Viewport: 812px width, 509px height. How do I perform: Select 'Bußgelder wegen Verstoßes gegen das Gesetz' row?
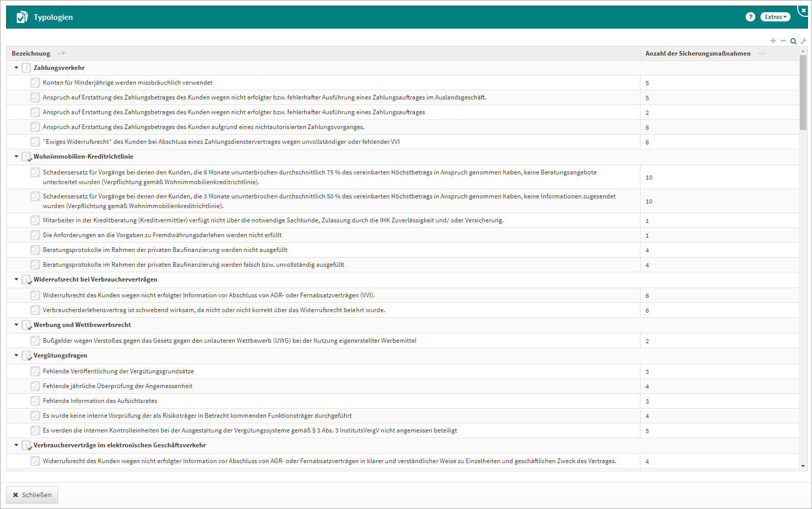coord(230,341)
